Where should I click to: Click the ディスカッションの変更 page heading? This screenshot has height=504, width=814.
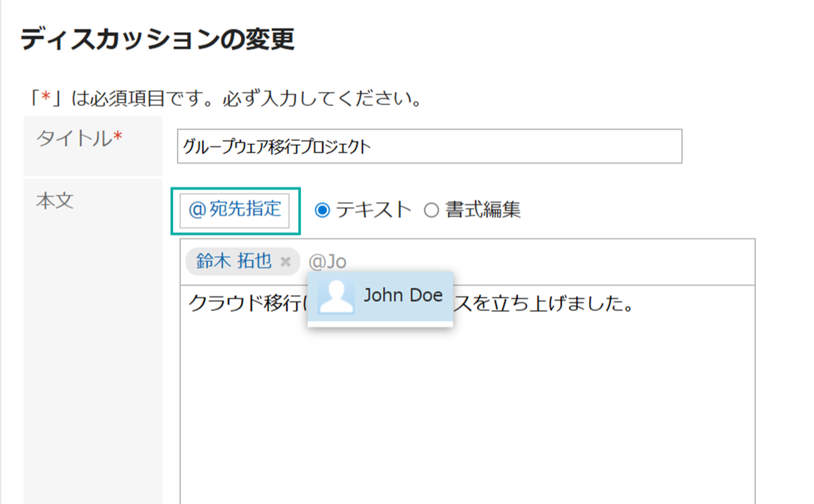tap(158, 39)
